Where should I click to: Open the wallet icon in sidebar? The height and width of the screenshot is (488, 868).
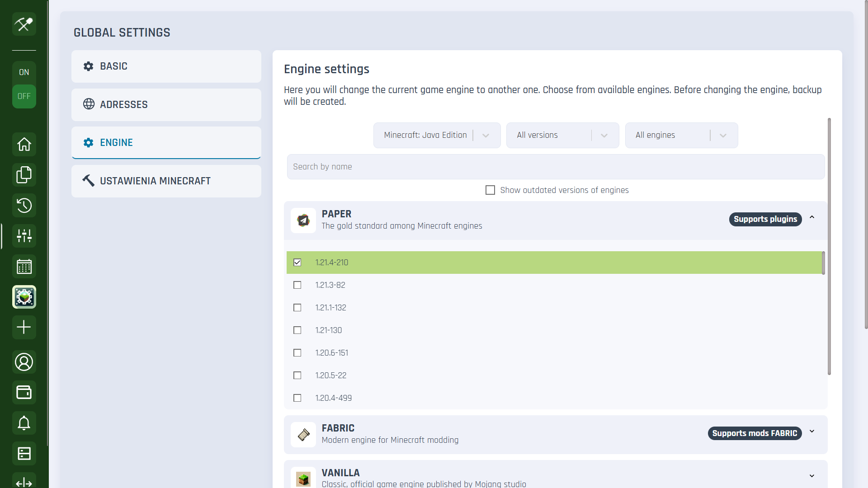pyautogui.click(x=24, y=392)
